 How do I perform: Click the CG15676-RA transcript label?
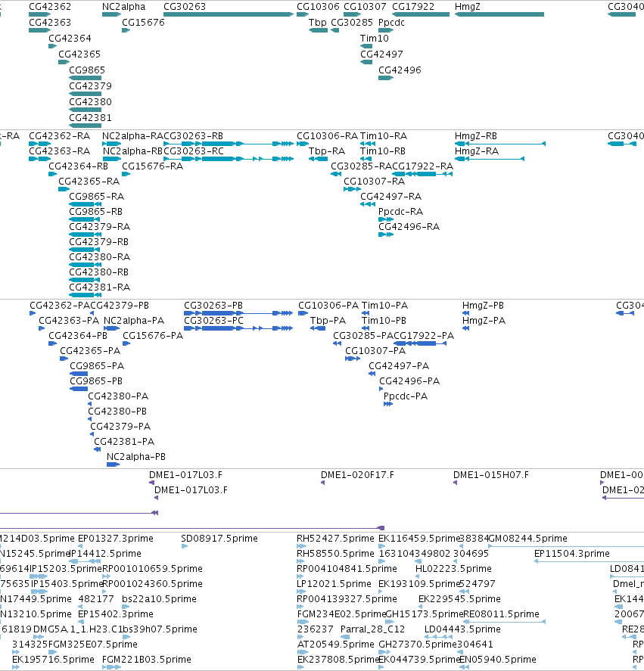pos(153,166)
